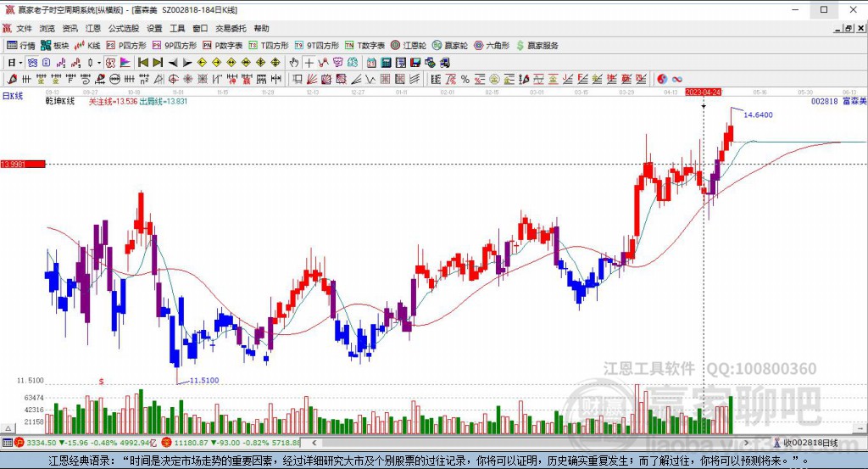Viewport: 868px width, 469px height.
Task: Open the 江恩轮 wheel tool
Action: tap(409, 46)
